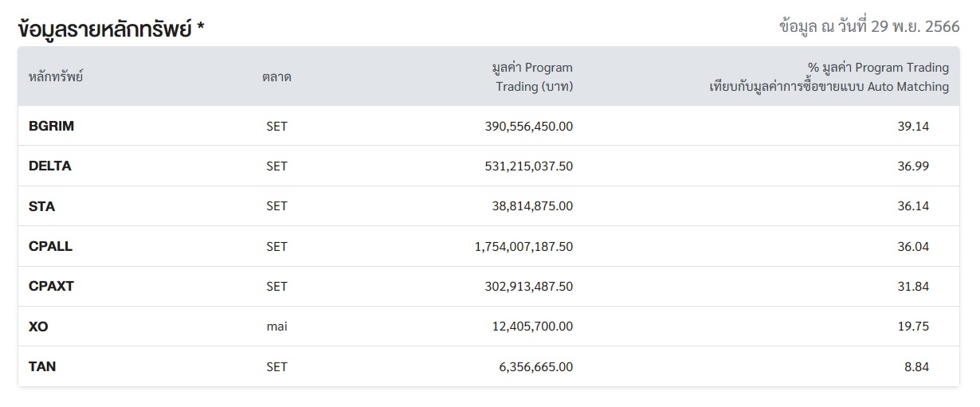980x407 pixels.
Task: Click SET market cell in BGRIM row
Action: (276, 126)
